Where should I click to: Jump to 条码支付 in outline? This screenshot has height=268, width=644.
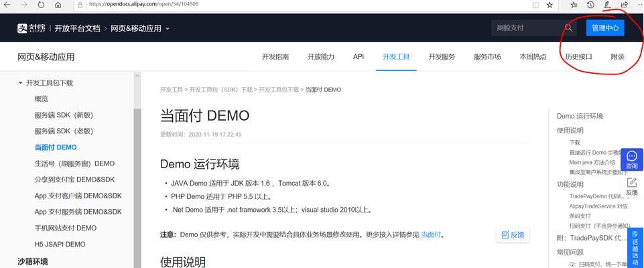pos(580,216)
